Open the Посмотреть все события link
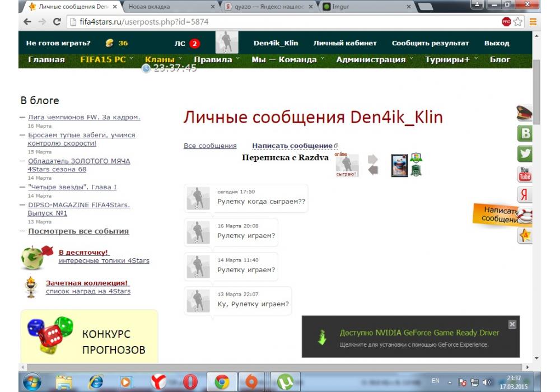 (78, 231)
